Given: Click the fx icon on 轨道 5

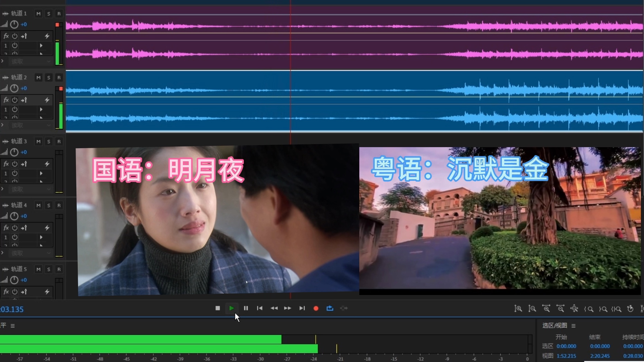Looking at the screenshot, I should point(6,292).
